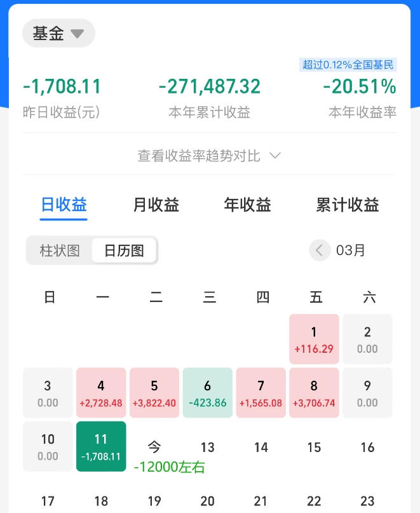Switch to the 累计收益 tab
This screenshot has height=513, width=420.
(348, 205)
